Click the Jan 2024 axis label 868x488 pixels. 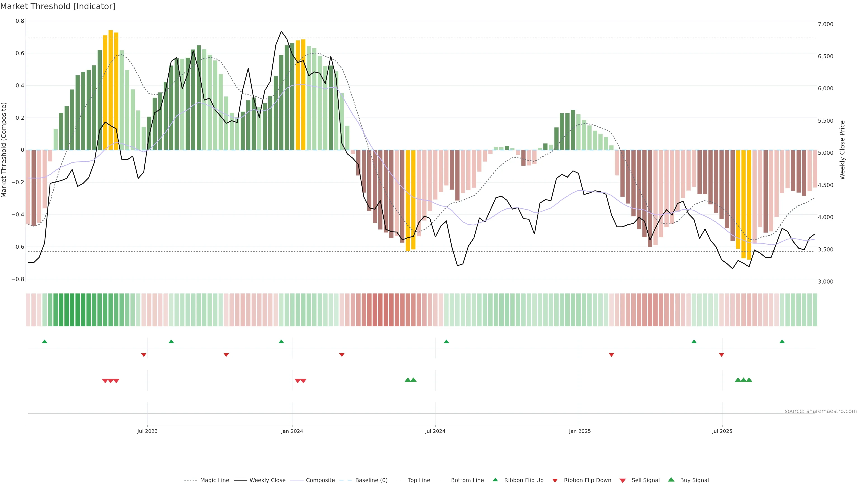click(x=292, y=431)
